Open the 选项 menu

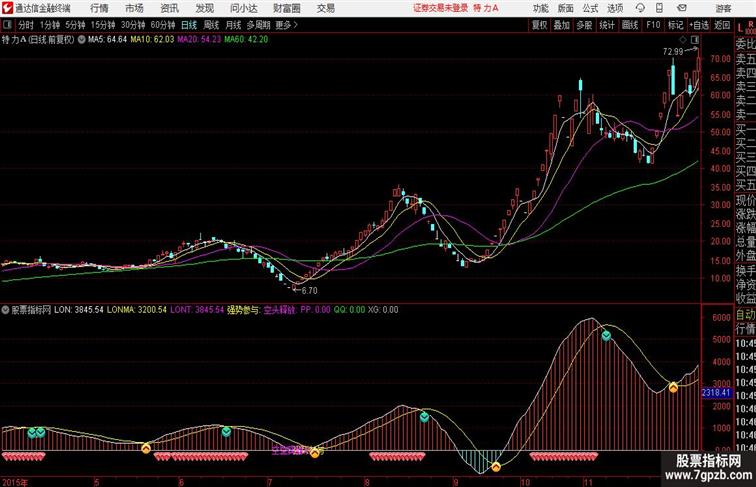tap(615, 8)
